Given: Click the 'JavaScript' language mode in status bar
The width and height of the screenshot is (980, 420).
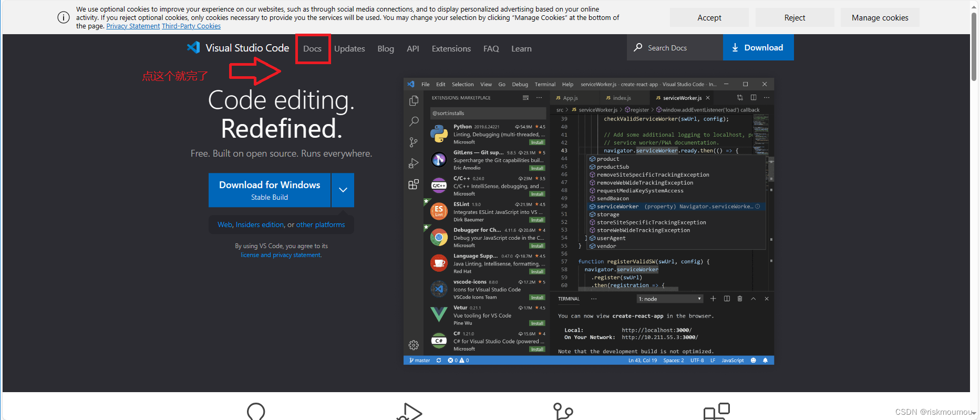Looking at the screenshot, I should click(x=733, y=360).
